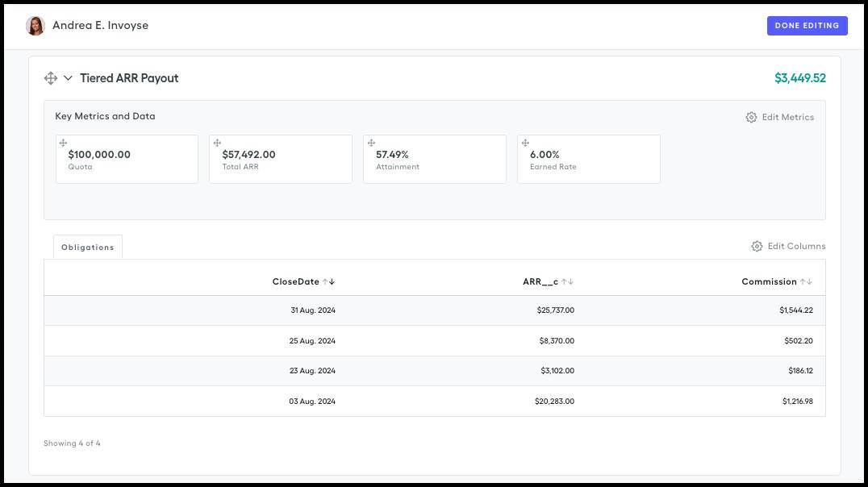Click the Edit Columns gear icon

point(757,246)
